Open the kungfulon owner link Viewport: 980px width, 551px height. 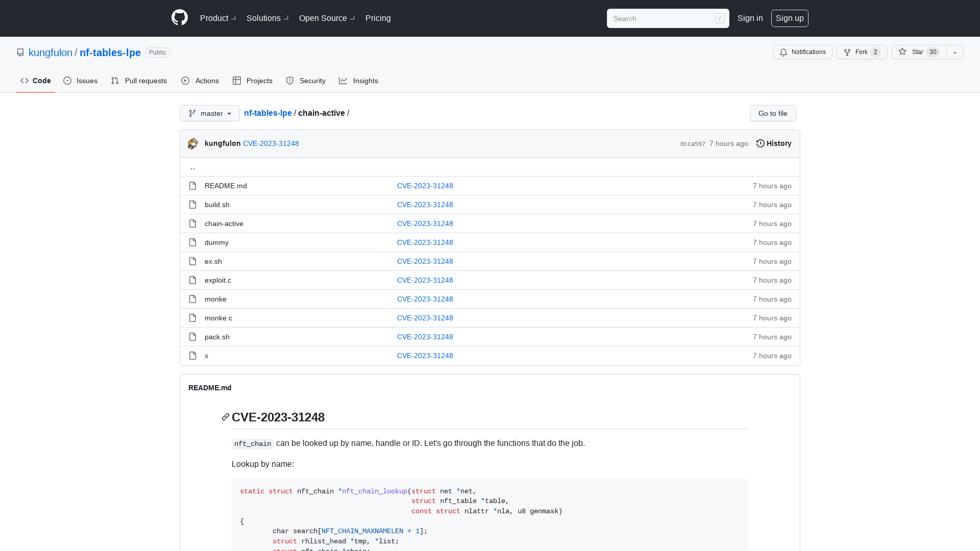(x=51, y=53)
